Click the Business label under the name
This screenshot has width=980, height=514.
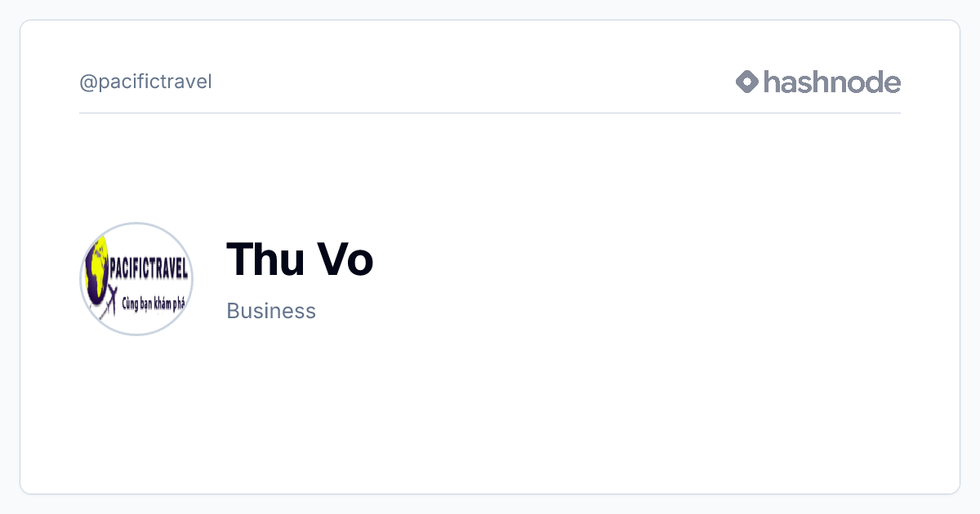click(271, 311)
